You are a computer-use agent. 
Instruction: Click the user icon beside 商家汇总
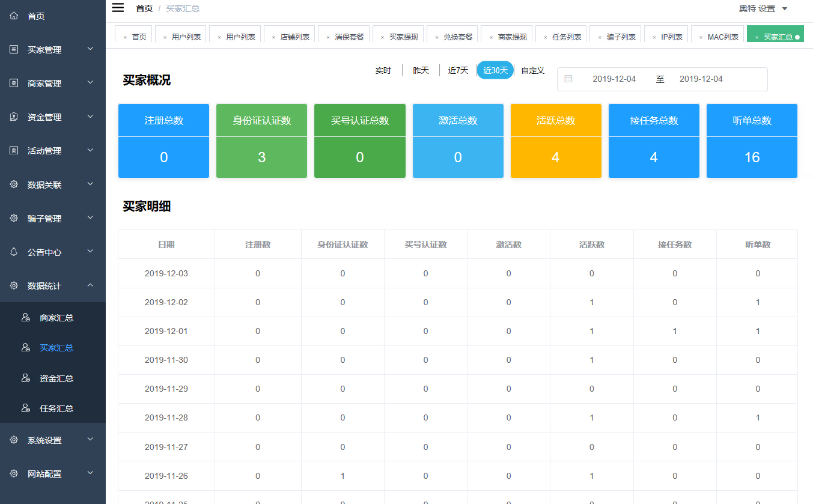click(26, 318)
